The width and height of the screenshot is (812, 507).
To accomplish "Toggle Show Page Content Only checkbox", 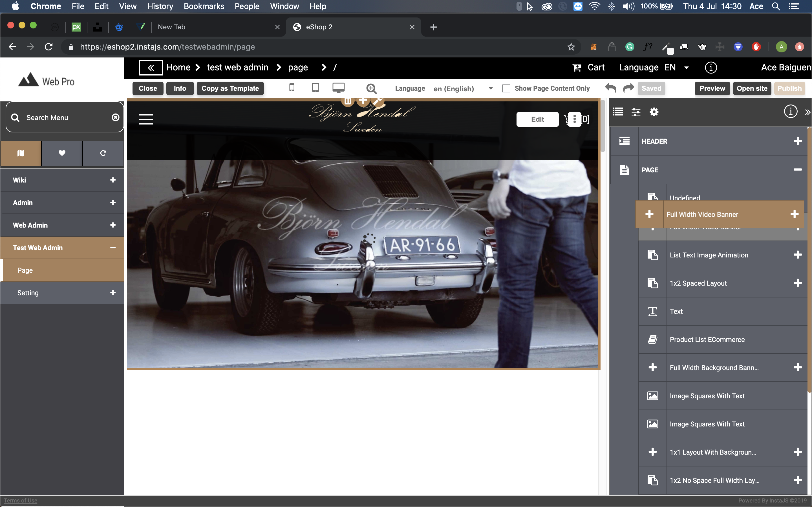I will (x=506, y=88).
